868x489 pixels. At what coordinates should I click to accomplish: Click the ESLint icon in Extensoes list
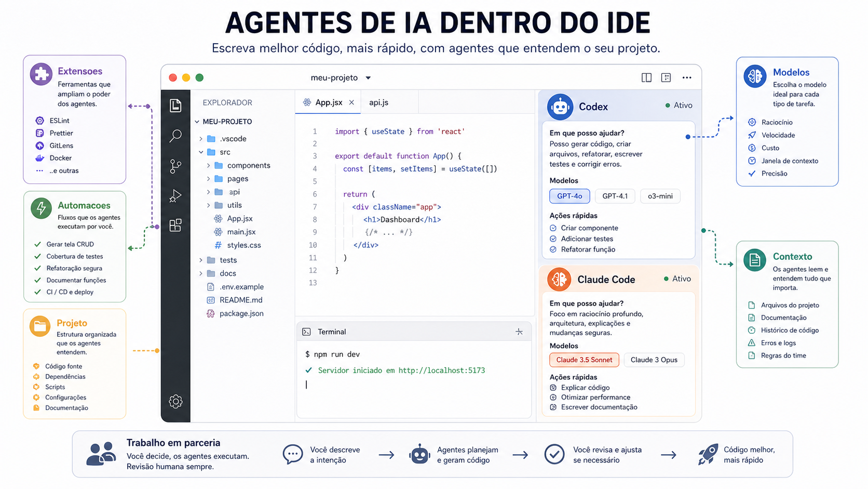39,121
